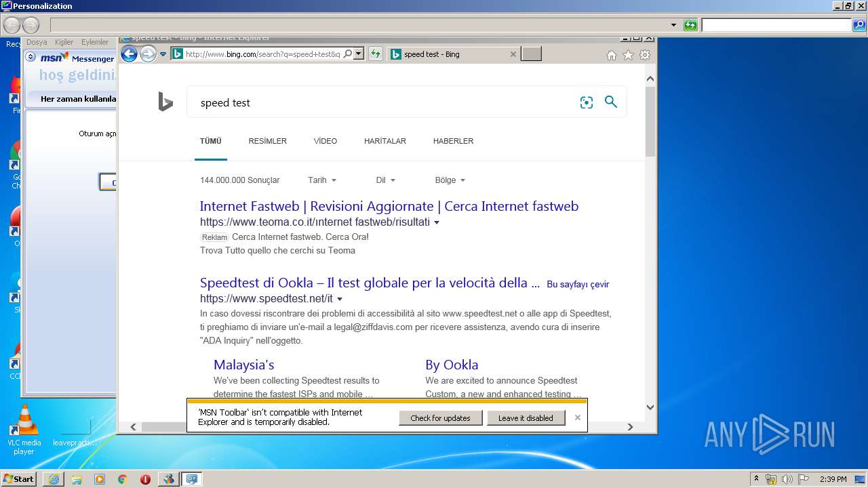
Task: Select the VİDEO tab
Action: (x=325, y=141)
